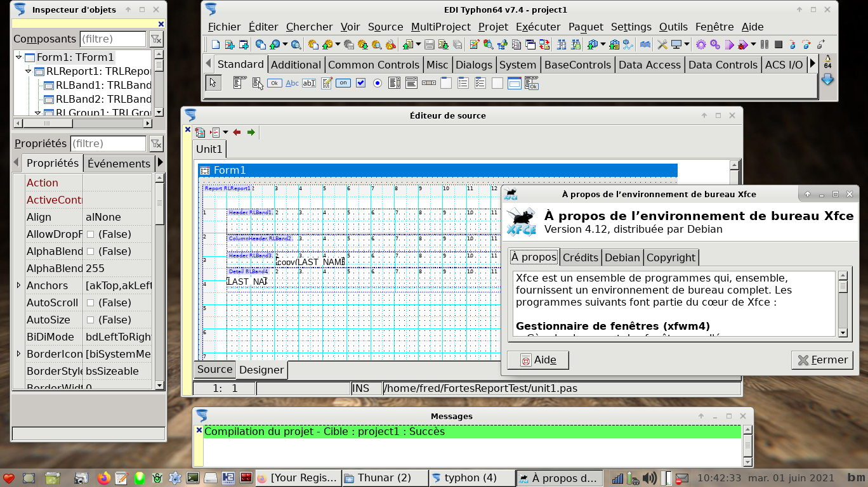Click the New Unit toolbar icon

pos(216,44)
